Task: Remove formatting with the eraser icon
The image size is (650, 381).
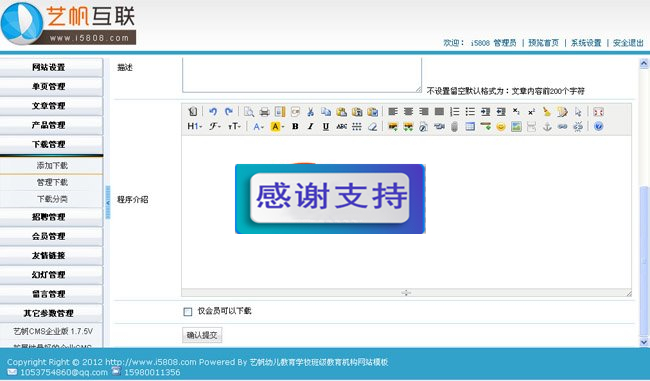Action: tap(372, 126)
